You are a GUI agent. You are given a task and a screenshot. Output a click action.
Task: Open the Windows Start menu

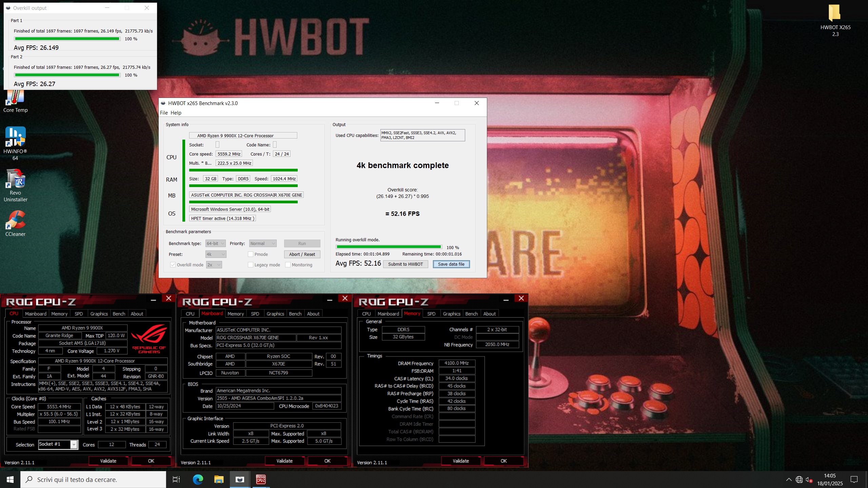tap(10, 480)
